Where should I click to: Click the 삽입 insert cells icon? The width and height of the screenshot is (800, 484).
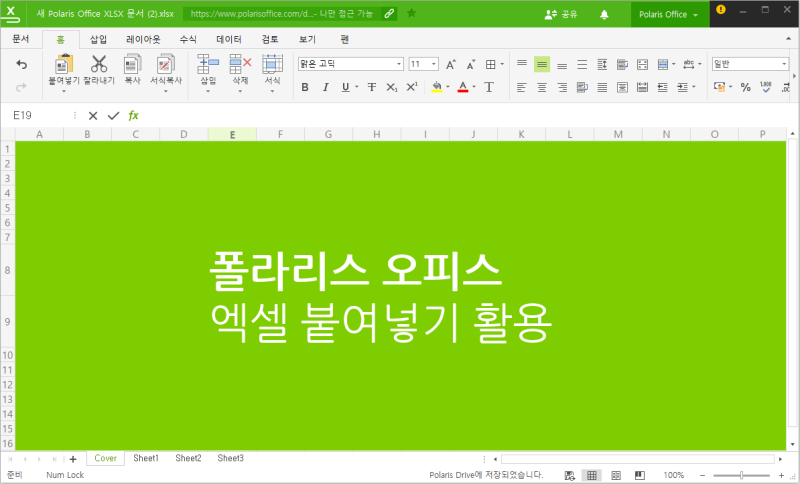click(208, 64)
